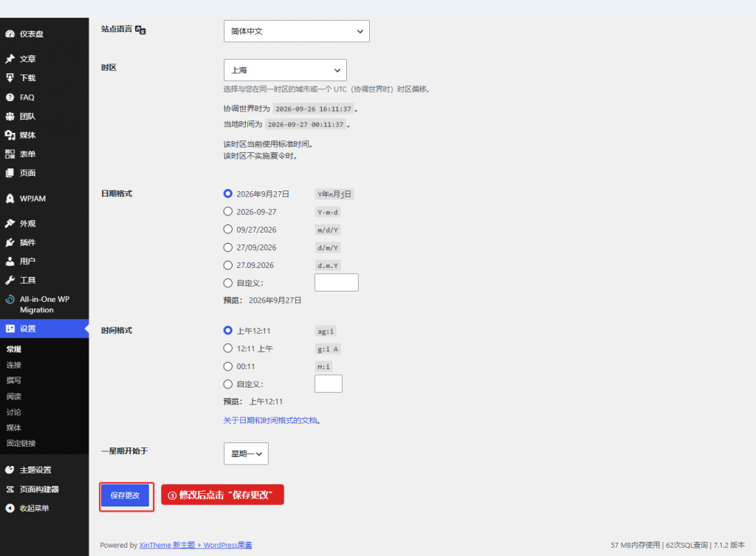Click the g:i A format code
Screen dimensions: 756x556
click(328, 349)
